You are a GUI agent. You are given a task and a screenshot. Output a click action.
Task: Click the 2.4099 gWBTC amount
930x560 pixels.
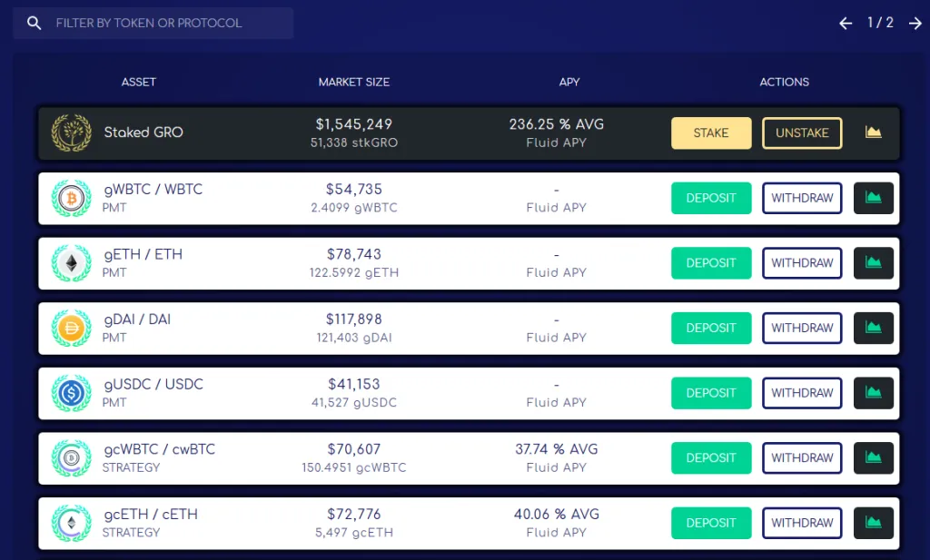354,208
